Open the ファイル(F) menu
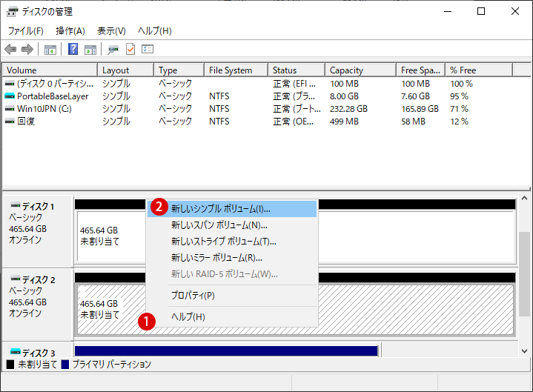The height and width of the screenshot is (392, 533). pos(25,31)
